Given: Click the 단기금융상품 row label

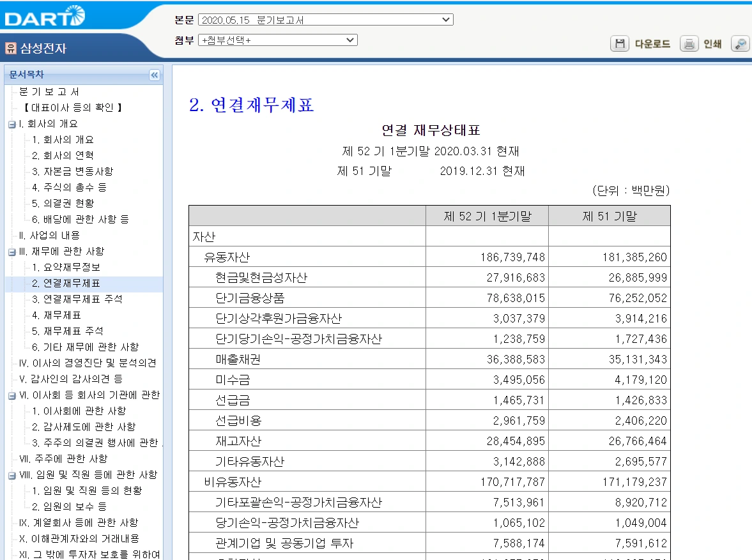Looking at the screenshot, I should pyautogui.click(x=250, y=298).
